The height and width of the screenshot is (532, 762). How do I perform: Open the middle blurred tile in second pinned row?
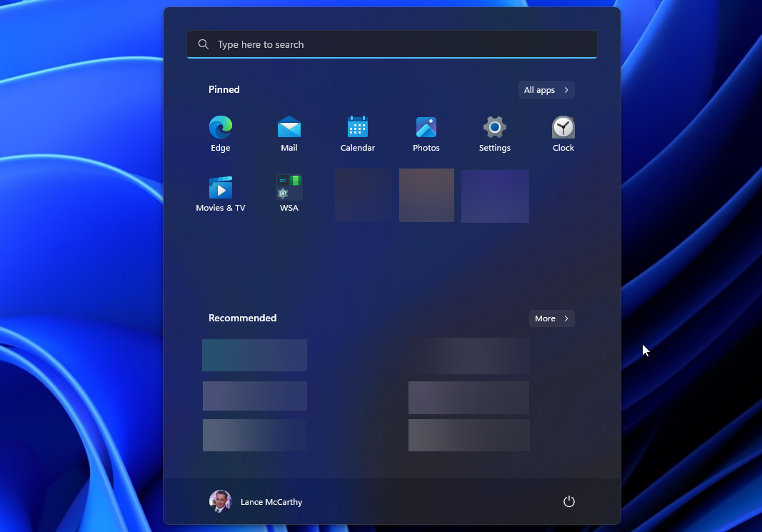pos(426,195)
